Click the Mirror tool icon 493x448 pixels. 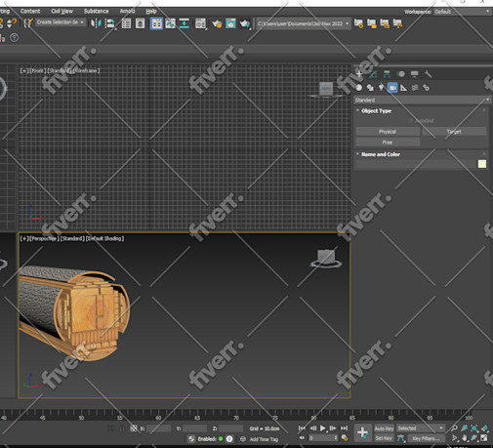96,23
